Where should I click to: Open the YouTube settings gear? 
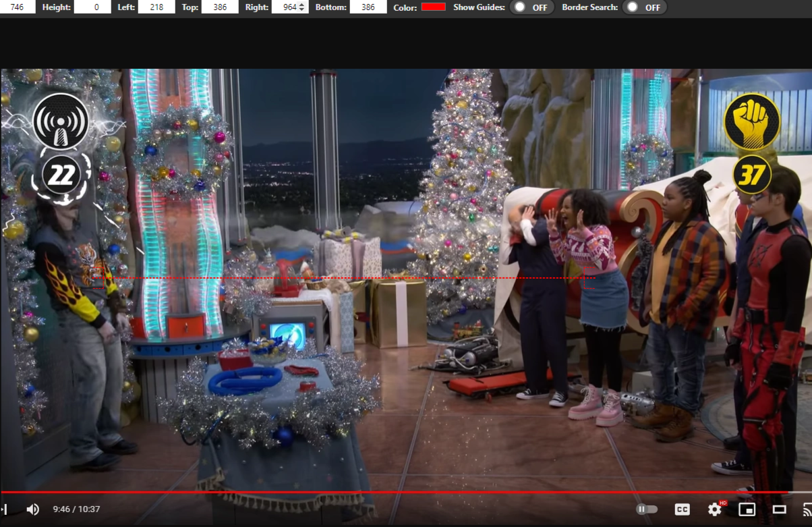point(715,509)
